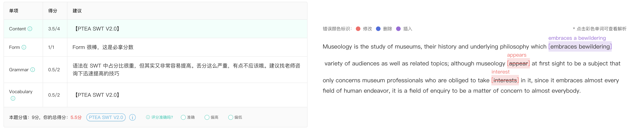Choose the 偏低 radio button
Screen dimensions: 644x130
point(231,117)
